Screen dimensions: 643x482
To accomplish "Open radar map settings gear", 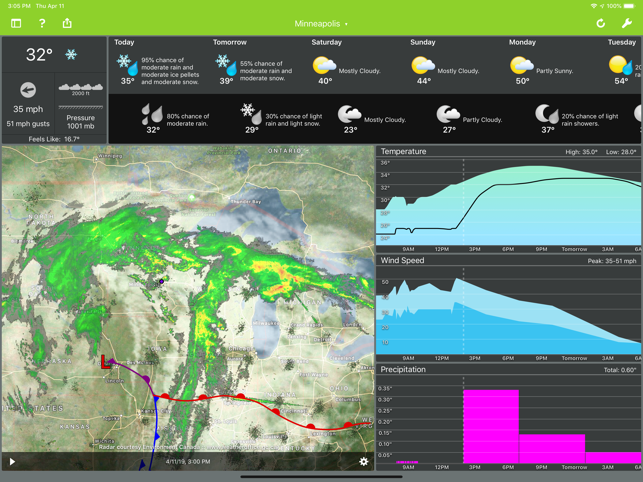I will [x=363, y=461].
